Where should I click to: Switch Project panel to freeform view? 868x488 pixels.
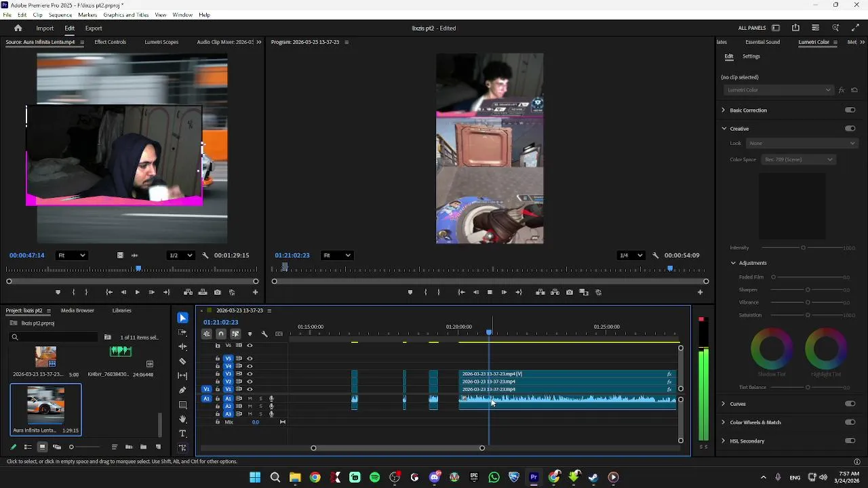[57, 447]
